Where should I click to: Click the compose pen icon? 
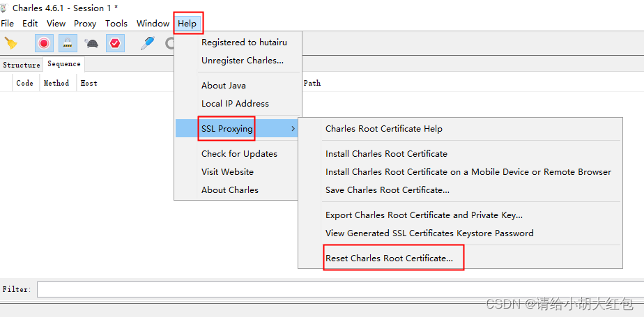148,43
